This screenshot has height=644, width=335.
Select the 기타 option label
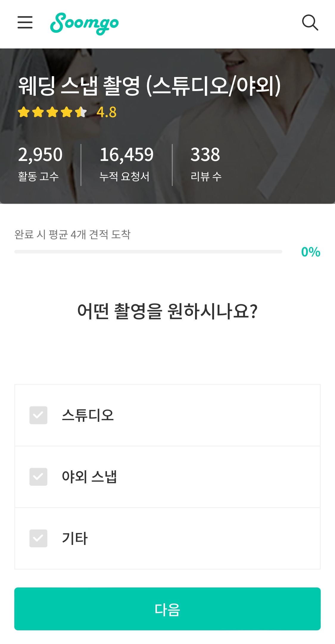[x=75, y=538]
